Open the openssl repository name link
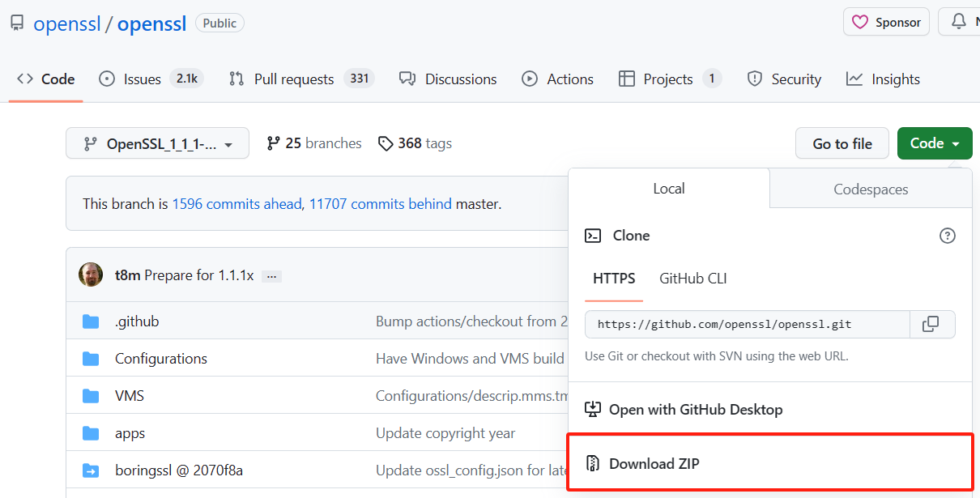 [x=152, y=24]
